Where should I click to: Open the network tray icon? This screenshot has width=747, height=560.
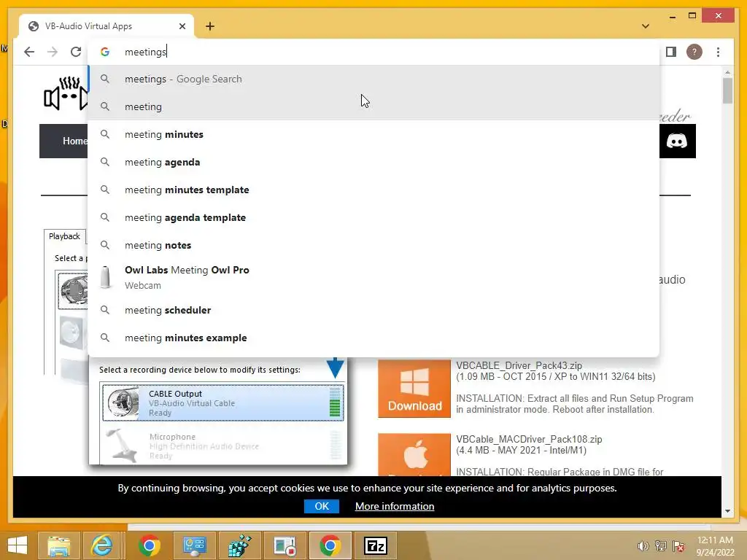(x=661, y=546)
